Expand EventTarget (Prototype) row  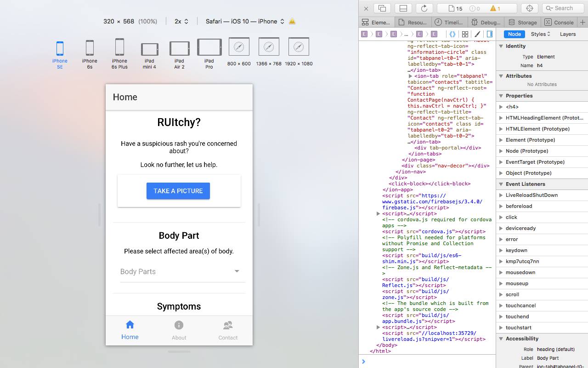coord(501,162)
